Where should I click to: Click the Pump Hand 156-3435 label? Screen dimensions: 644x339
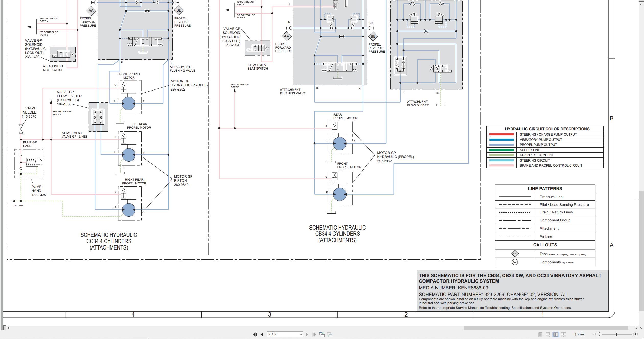(x=39, y=191)
